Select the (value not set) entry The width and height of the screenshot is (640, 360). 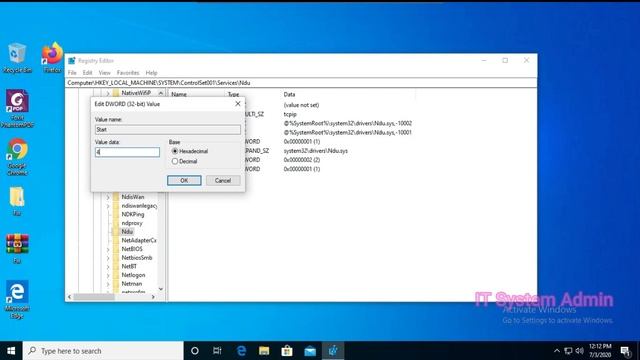coord(301,105)
